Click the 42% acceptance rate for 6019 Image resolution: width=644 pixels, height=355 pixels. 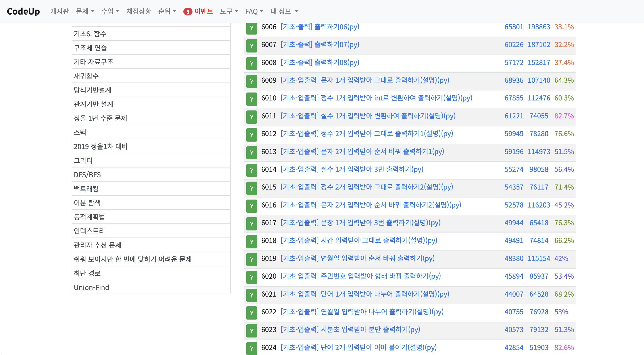[x=561, y=258]
